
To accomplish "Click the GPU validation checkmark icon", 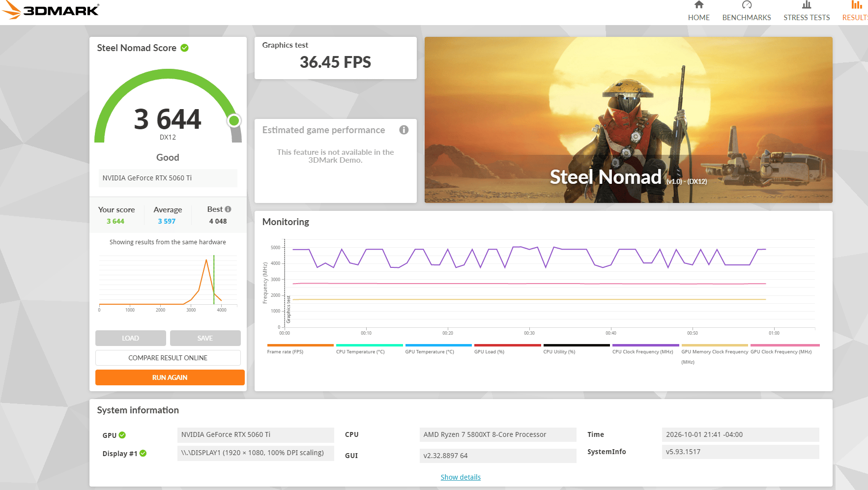I will coord(122,435).
